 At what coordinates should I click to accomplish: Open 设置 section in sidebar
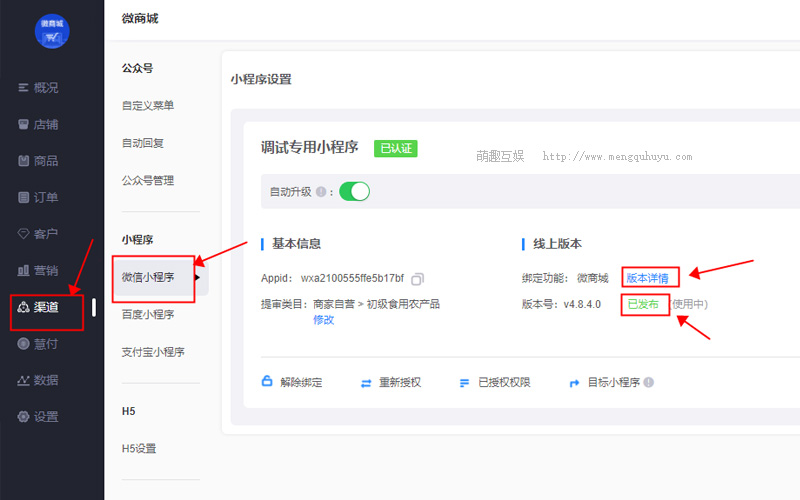pyautogui.click(x=46, y=417)
